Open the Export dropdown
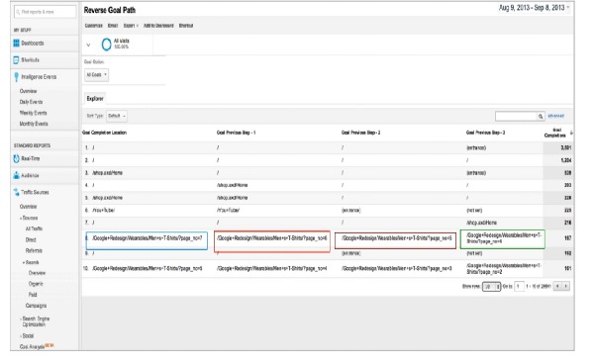 pos(131,26)
